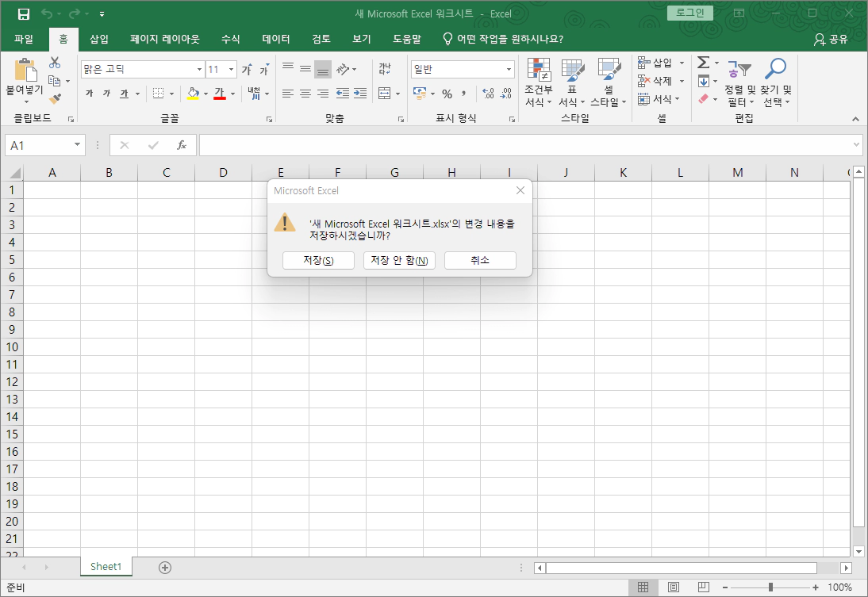868x597 pixels.
Task: Click the Cut scissors icon
Action: [x=54, y=63]
